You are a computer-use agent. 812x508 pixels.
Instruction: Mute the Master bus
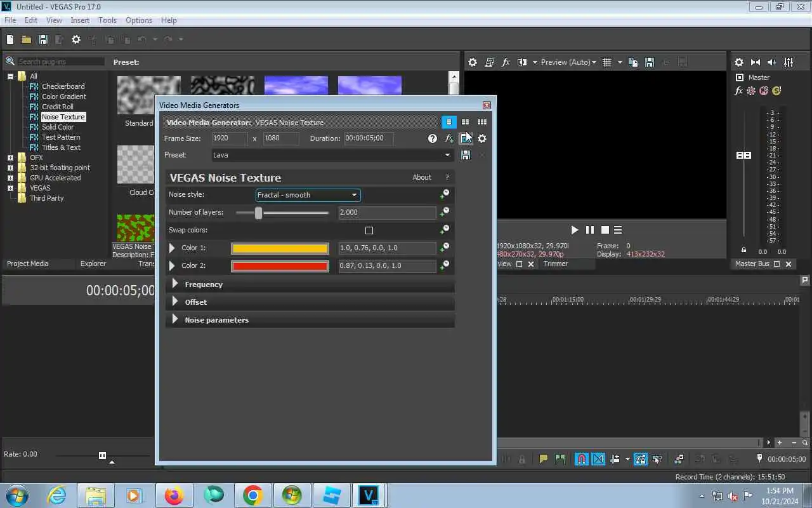coord(764,91)
